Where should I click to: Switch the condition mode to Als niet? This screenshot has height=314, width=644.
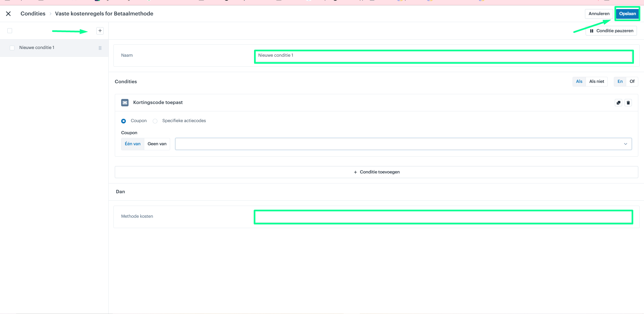coord(597,82)
